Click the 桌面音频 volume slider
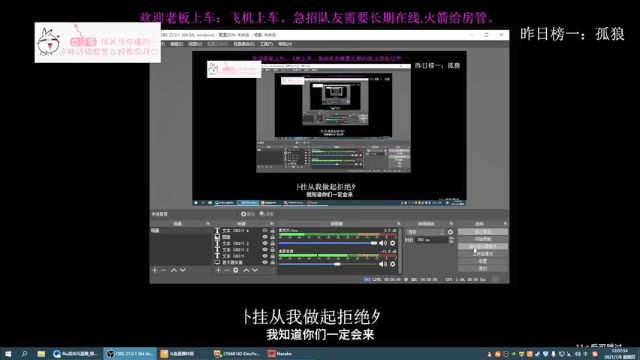 (328, 264)
